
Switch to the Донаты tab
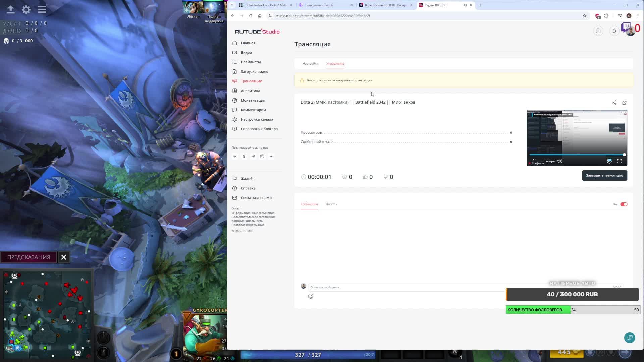pos(331,204)
